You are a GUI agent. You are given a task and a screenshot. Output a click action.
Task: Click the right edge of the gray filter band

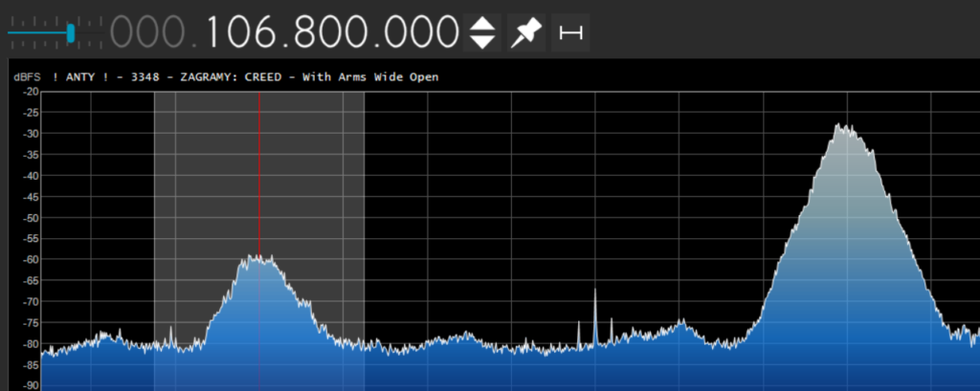[x=364, y=239]
